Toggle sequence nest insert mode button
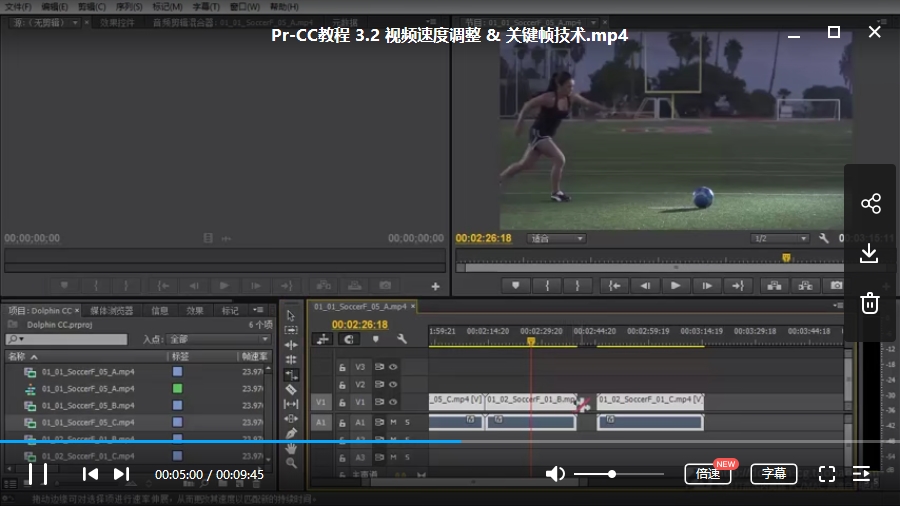 point(323,339)
